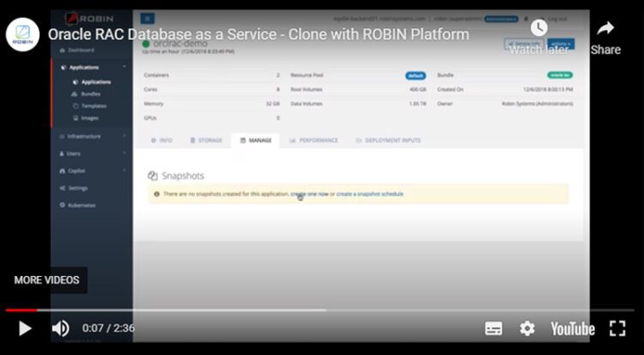The image size is (644, 355).
Task: Click the Created On date value
Action: 548,89
